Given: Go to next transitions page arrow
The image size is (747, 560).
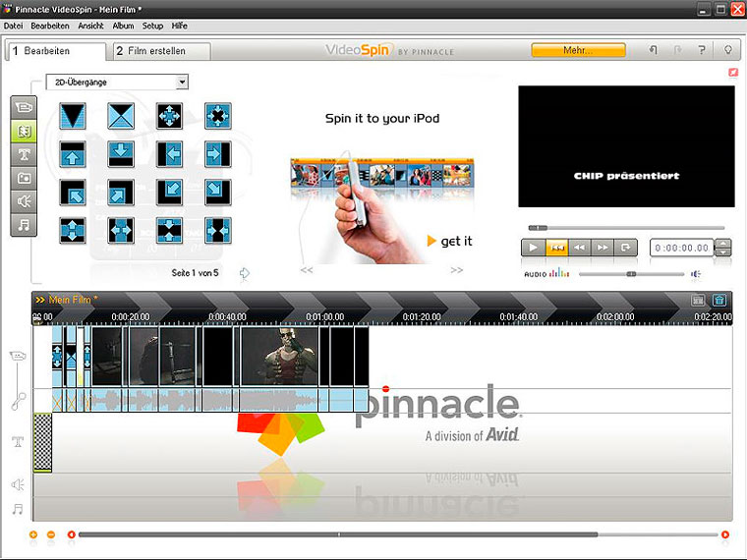Looking at the screenshot, I should (x=245, y=273).
